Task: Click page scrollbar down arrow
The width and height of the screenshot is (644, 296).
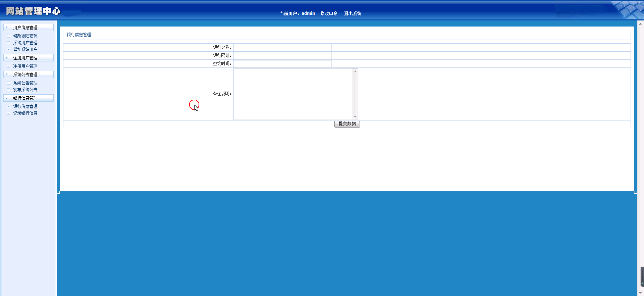Action: tap(640, 293)
